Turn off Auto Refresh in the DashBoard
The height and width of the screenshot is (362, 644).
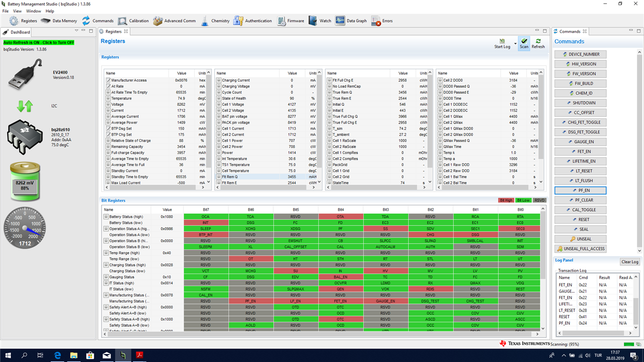click(x=39, y=42)
